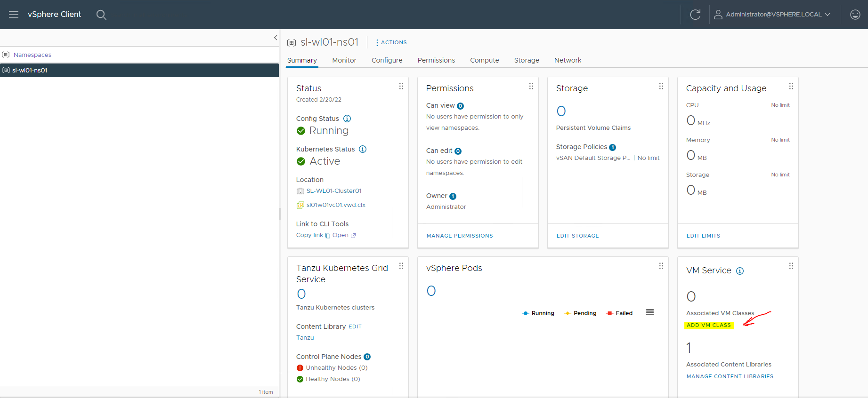Refresh the vSphere Client view
This screenshot has width=868, height=398.
coord(695,15)
